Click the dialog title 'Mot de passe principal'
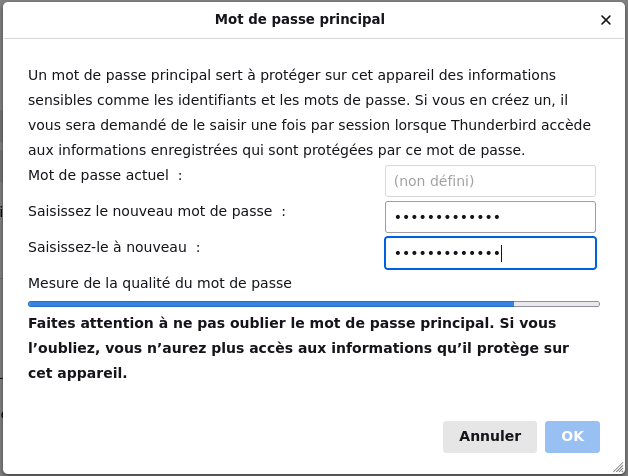This screenshot has width=628, height=476. pos(300,19)
